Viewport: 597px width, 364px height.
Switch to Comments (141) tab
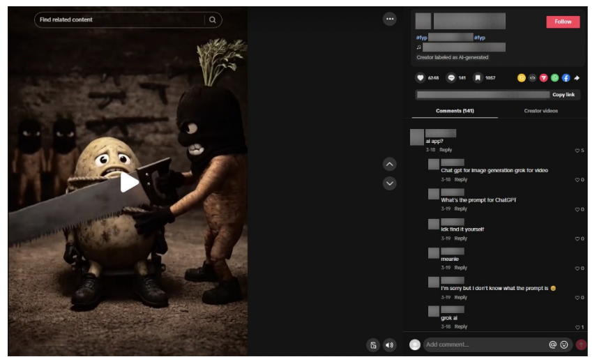click(x=455, y=111)
